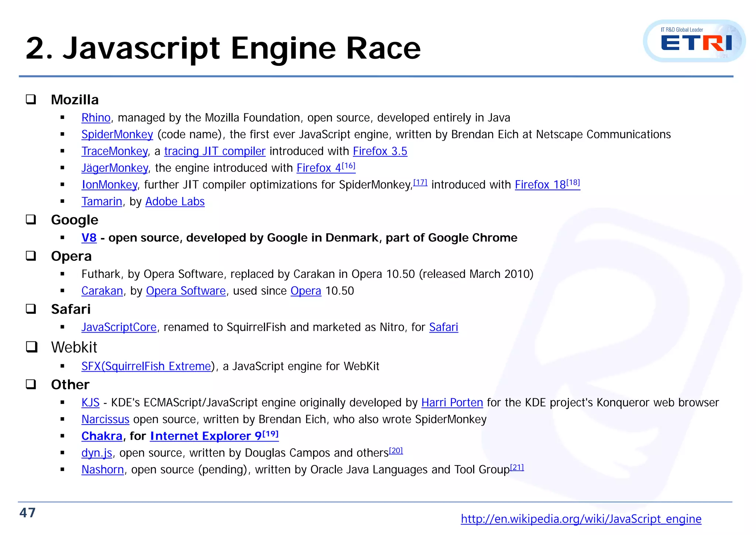The image size is (756, 535).
Task: Open the tracing JIT compiler link
Action: (215, 151)
